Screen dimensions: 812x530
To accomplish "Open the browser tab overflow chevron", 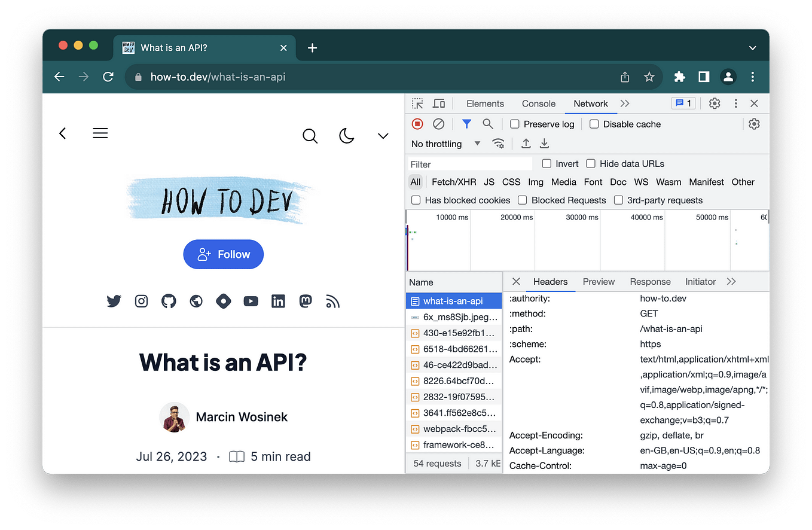I will click(752, 47).
